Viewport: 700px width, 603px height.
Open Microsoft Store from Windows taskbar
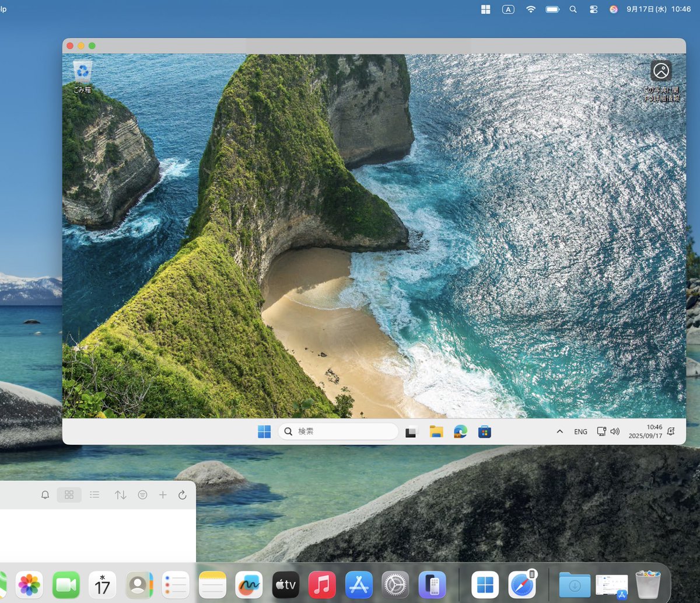[x=484, y=432]
